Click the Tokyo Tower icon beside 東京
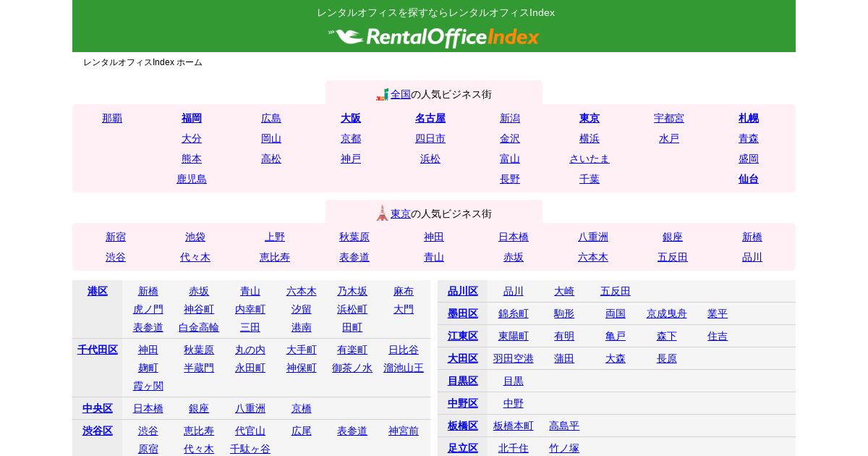This screenshot has height=456, width=868. [x=383, y=214]
